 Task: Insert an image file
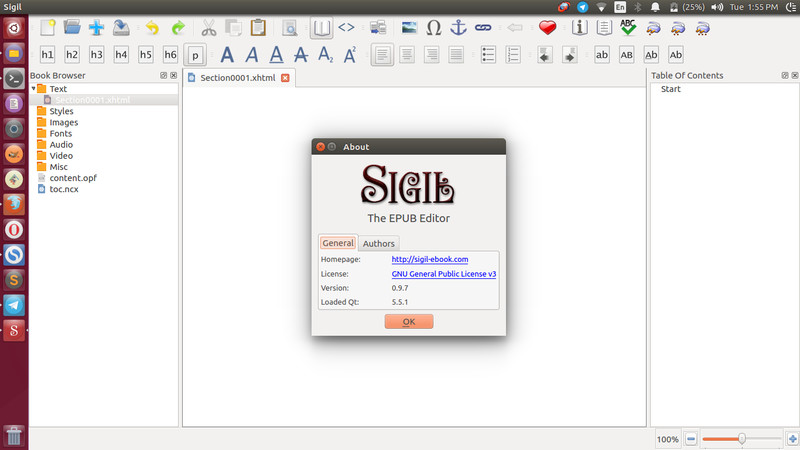(x=409, y=28)
